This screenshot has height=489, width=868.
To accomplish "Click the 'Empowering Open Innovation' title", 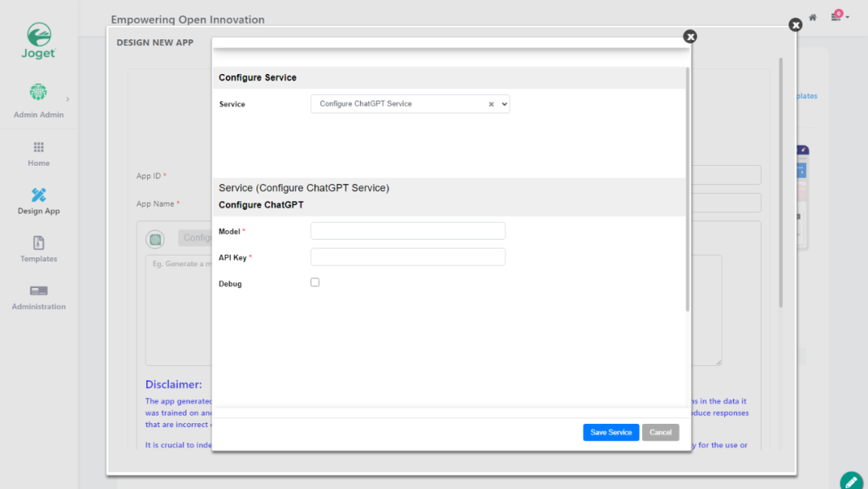I will tap(187, 19).
